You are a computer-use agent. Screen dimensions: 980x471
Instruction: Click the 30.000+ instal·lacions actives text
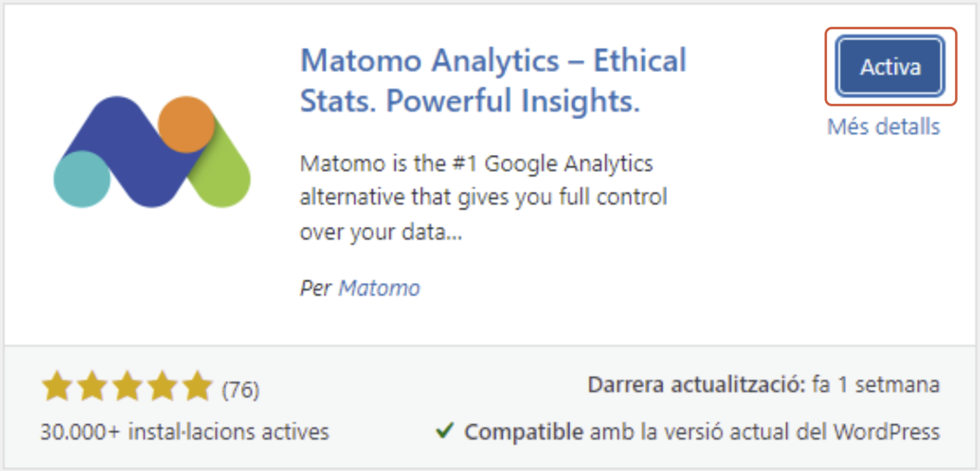pyautogui.click(x=185, y=432)
